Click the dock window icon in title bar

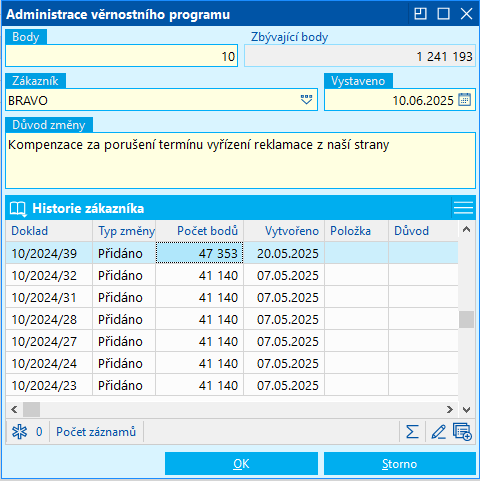click(x=420, y=14)
